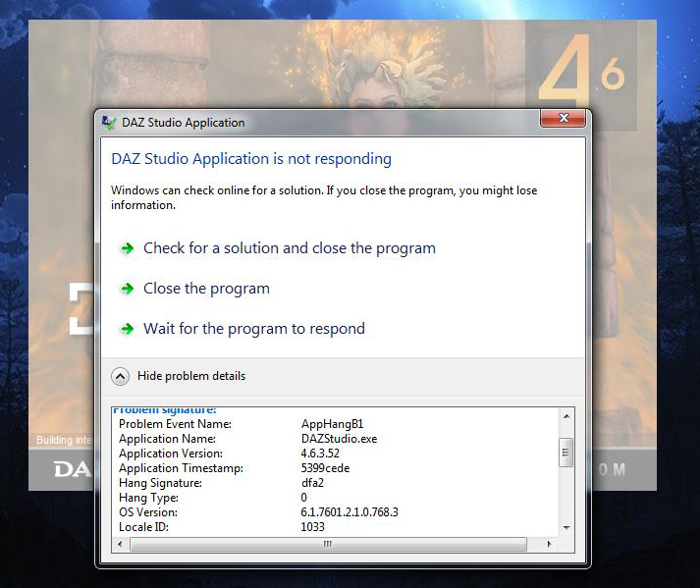Click the left arrow of horizontal scrollbar
This screenshot has width=700, height=588.
point(120,544)
